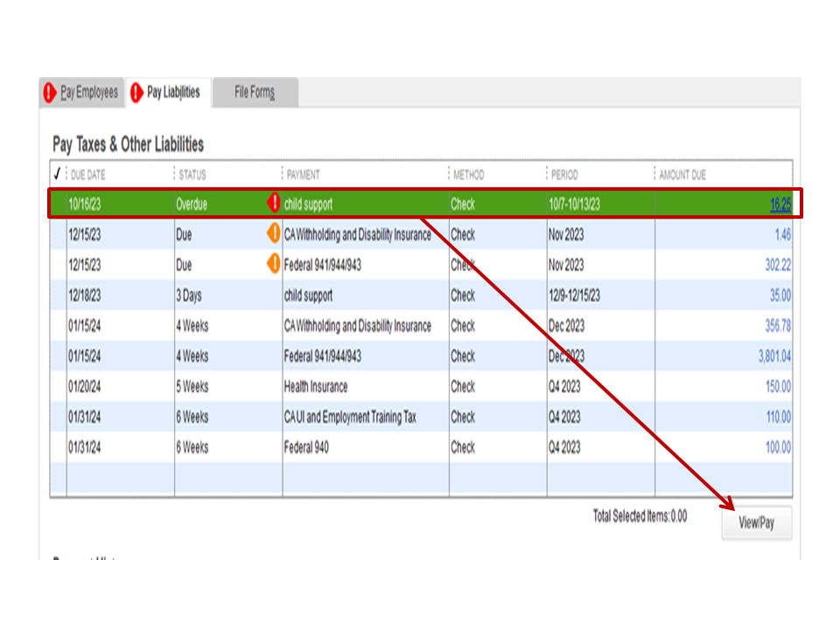The image size is (840, 630).
Task: Open the 1.46 amount due link
Action: point(782,234)
